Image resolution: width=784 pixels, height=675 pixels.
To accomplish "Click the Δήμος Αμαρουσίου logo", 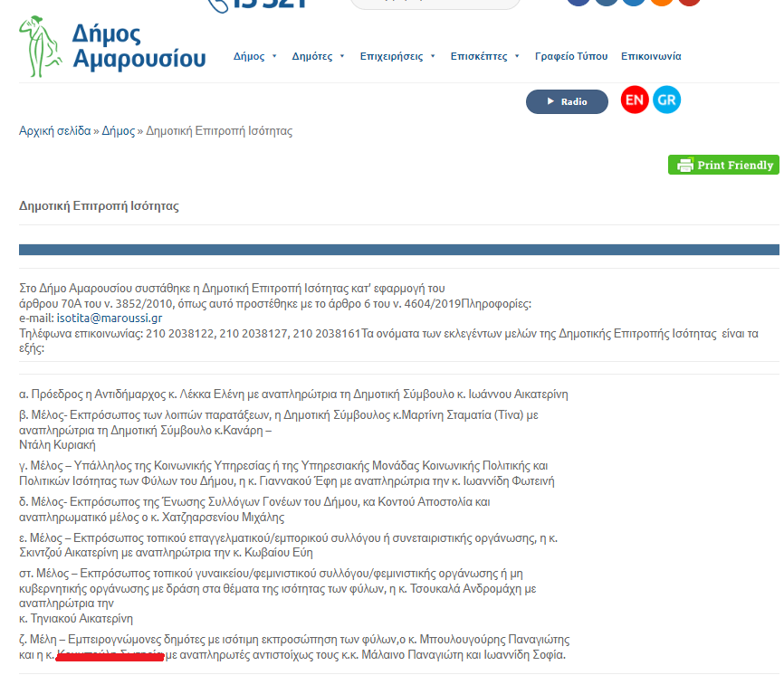I will 112,45.
